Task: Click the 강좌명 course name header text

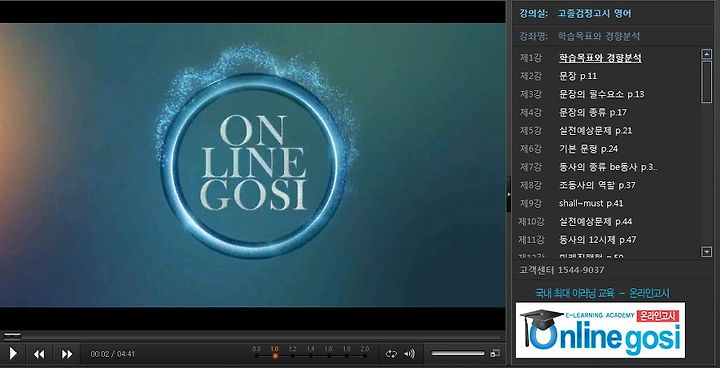Action: point(533,36)
